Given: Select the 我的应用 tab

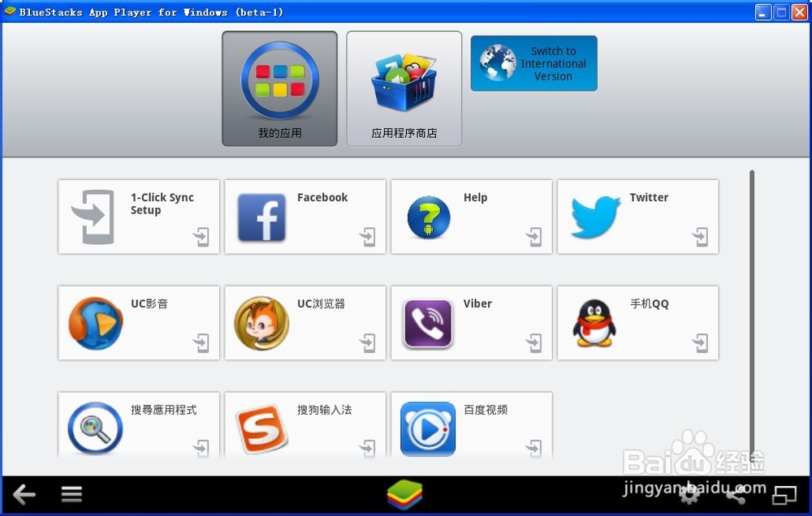Looking at the screenshot, I should [x=279, y=88].
